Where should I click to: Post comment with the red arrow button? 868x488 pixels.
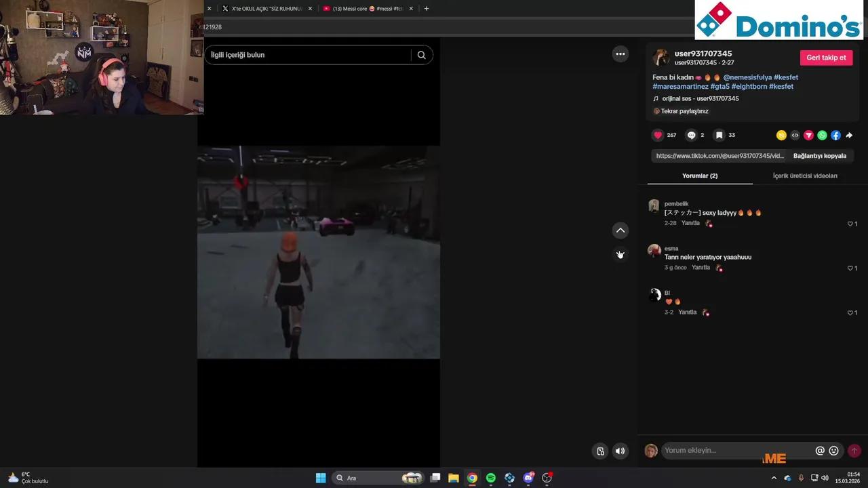(854, 451)
